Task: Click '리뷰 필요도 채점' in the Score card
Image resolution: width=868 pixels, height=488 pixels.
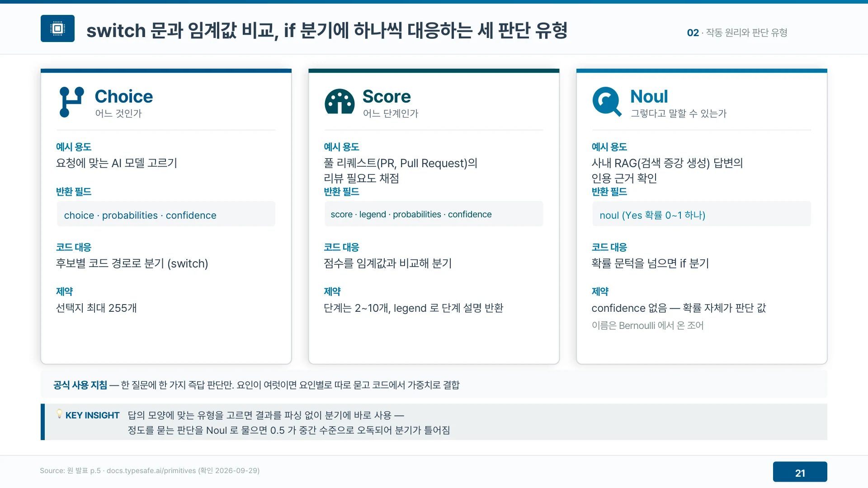Action: coord(361,178)
